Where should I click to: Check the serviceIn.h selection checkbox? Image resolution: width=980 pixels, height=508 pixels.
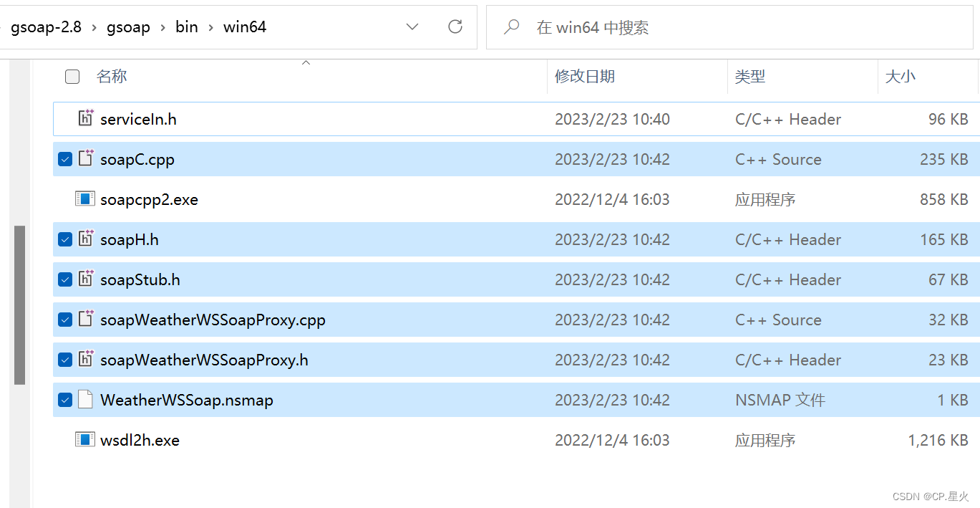[65, 119]
